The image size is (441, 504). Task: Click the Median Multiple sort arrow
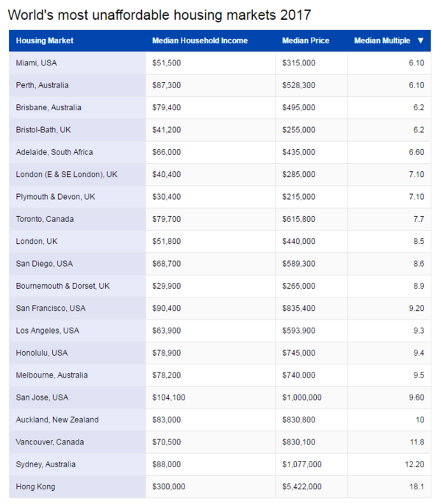coord(420,41)
